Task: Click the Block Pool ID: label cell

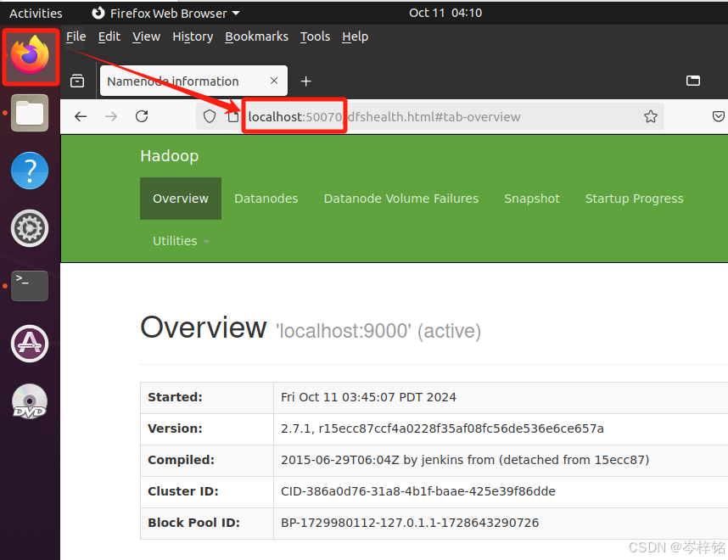Action: pos(207,524)
